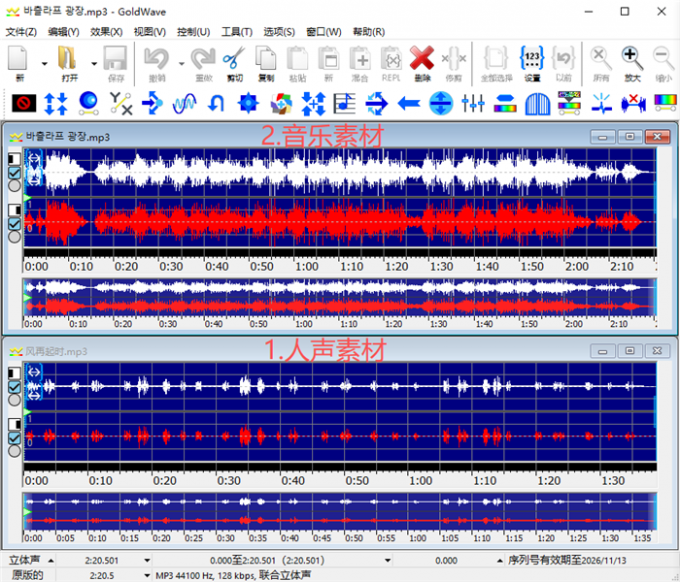
Task: Click the 1:00 mark on music track timeline
Action: [307, 267]
